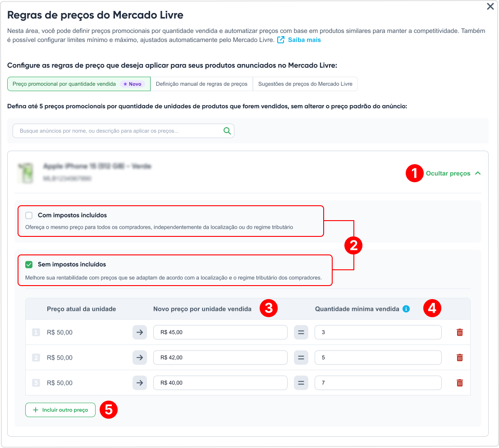Uncheck Sem impostos incluídos checkbox
499x448 pixels.
coord(29,264)
